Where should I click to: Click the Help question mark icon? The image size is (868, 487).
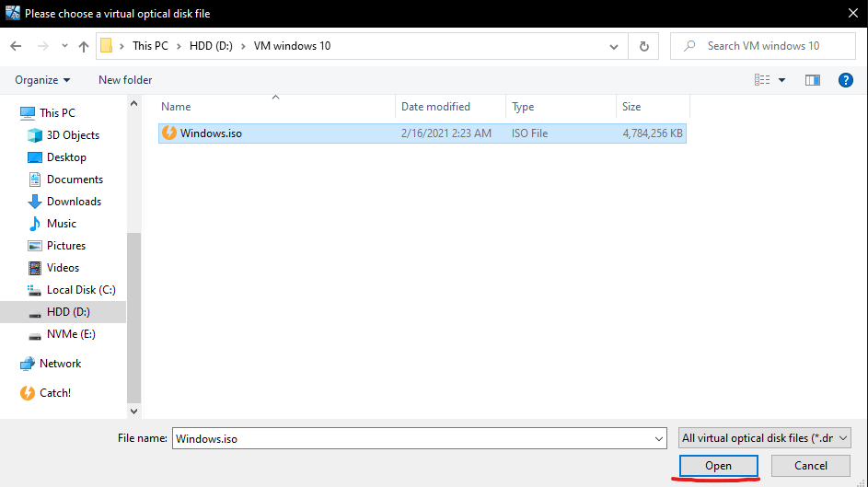pos(846,80)
